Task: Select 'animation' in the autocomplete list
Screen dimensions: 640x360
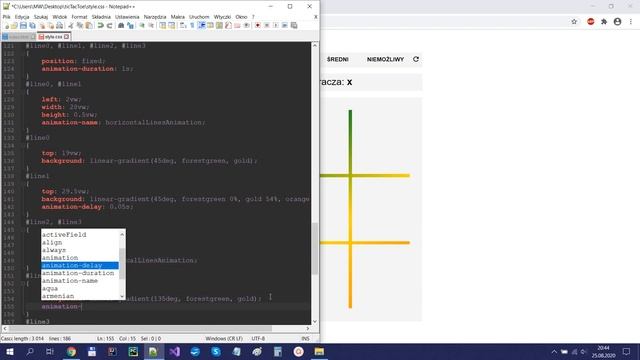Action: [x=60, y=258]
